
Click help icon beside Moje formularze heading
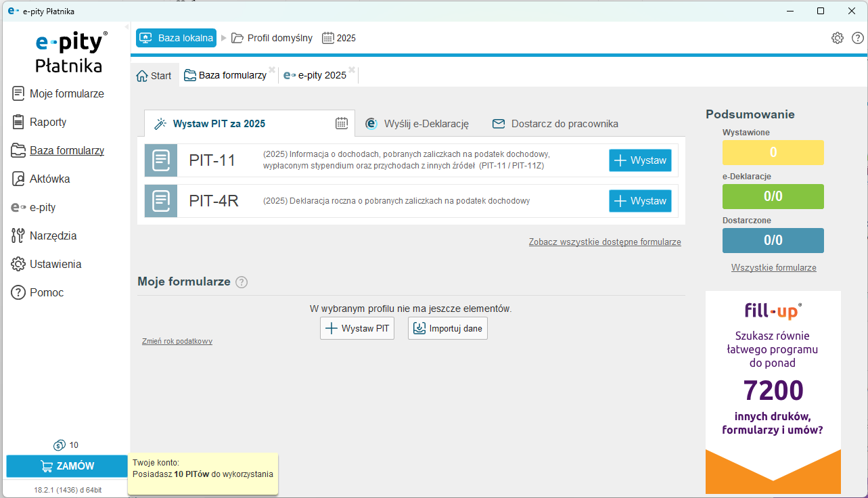point(242,282)
